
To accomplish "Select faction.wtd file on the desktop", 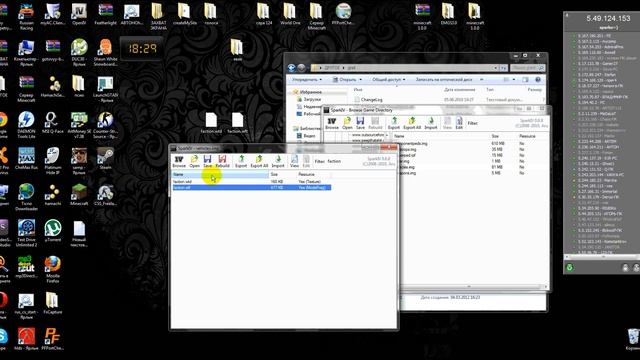I will (x=211, y=123).
